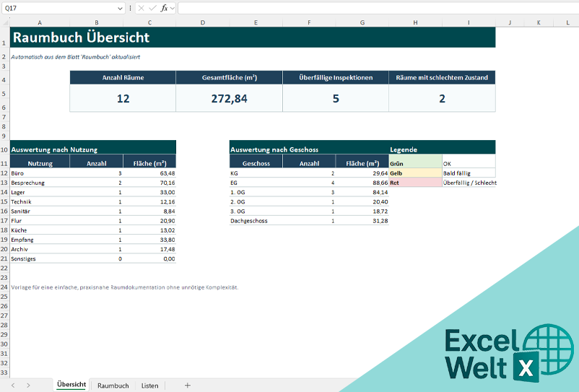
Task: Select column A header
Action: point(40,22)
